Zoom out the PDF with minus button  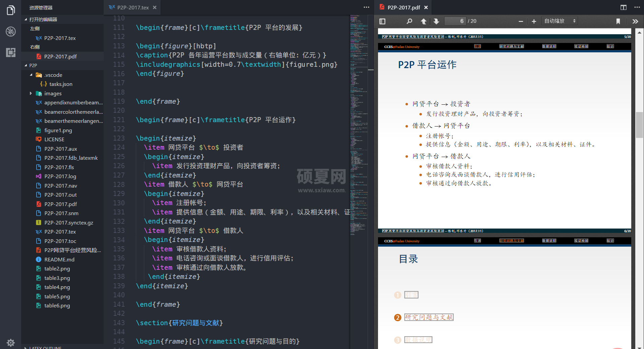coord(521,21)
